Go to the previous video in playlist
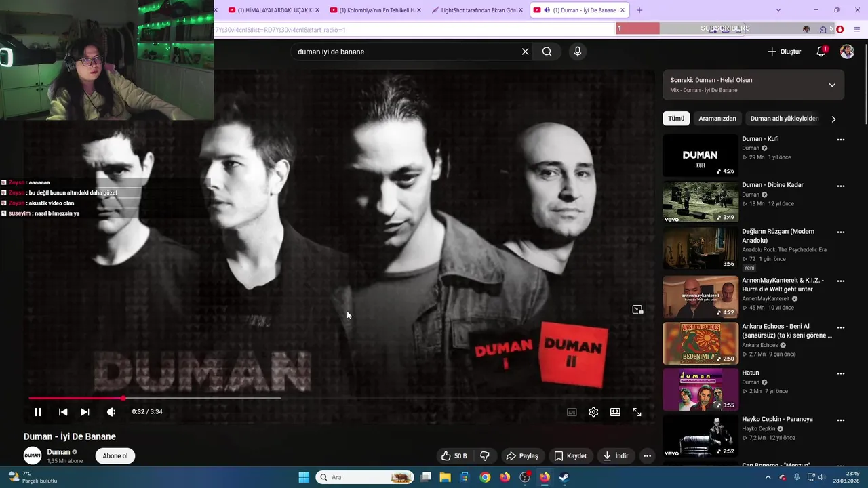 [63, 412]
